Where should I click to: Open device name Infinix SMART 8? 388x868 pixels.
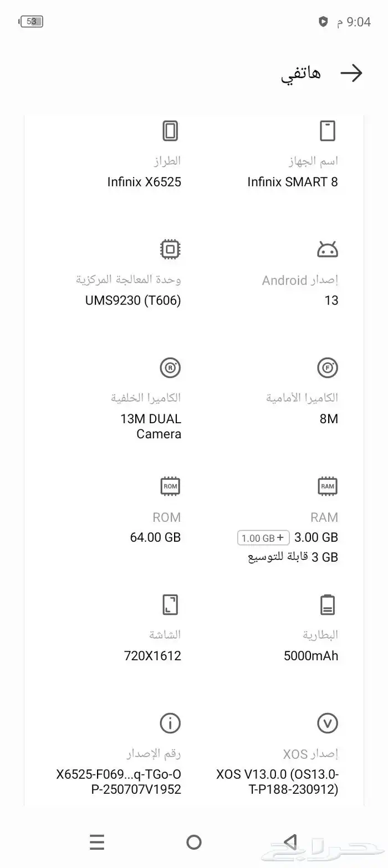[293, 182]
